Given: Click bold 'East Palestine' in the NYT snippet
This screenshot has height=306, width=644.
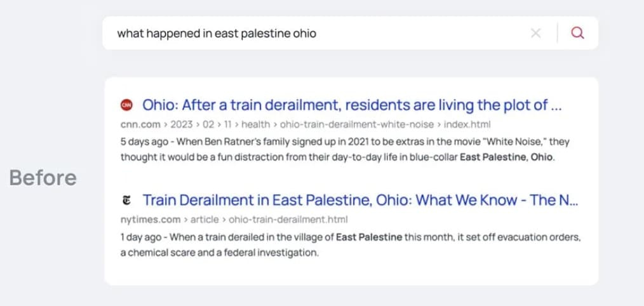Looking at the screenshot, I should pyautogui.click(x=369, y=237).
